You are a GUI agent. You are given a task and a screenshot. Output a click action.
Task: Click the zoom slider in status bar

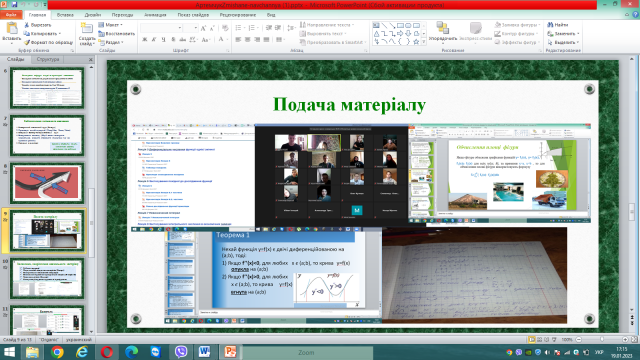pyautogui.click(x=602, y=339)
